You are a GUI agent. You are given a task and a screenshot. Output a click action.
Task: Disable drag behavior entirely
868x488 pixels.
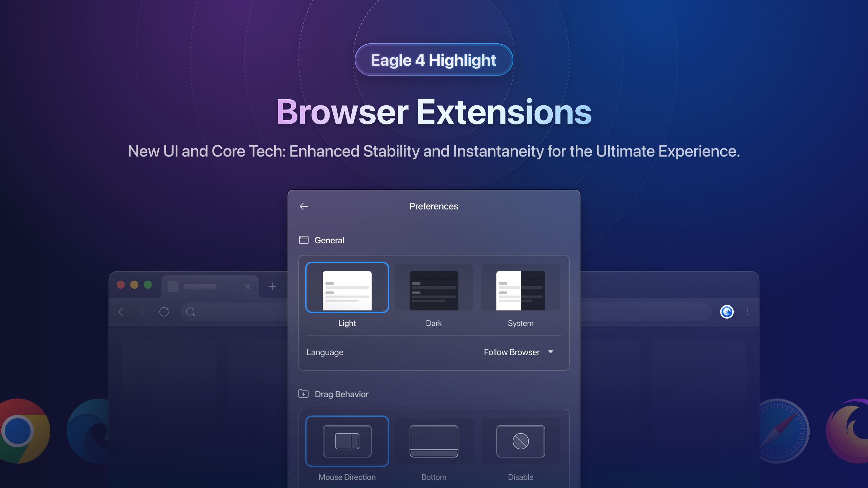[x=520, y=441]
